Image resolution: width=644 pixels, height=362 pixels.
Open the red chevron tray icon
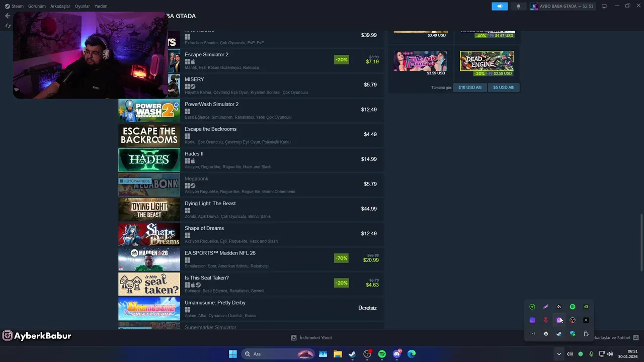pos(546,320)
